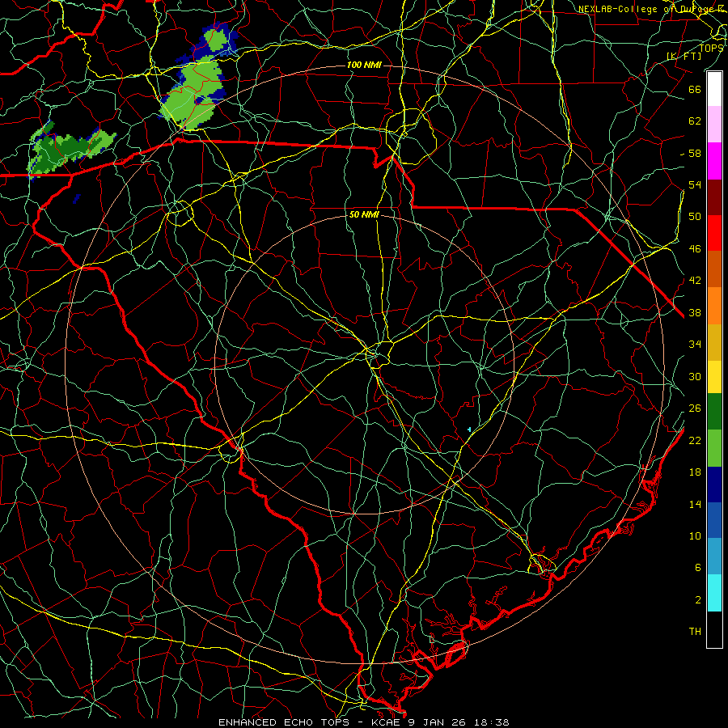728x728 pixels.
Task: Click the 'TH' legend label
Action: pyautogui.click(x=695, y=631)
